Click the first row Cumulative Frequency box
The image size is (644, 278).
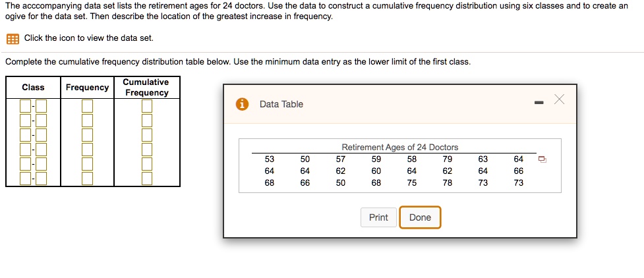click(146, 106)
